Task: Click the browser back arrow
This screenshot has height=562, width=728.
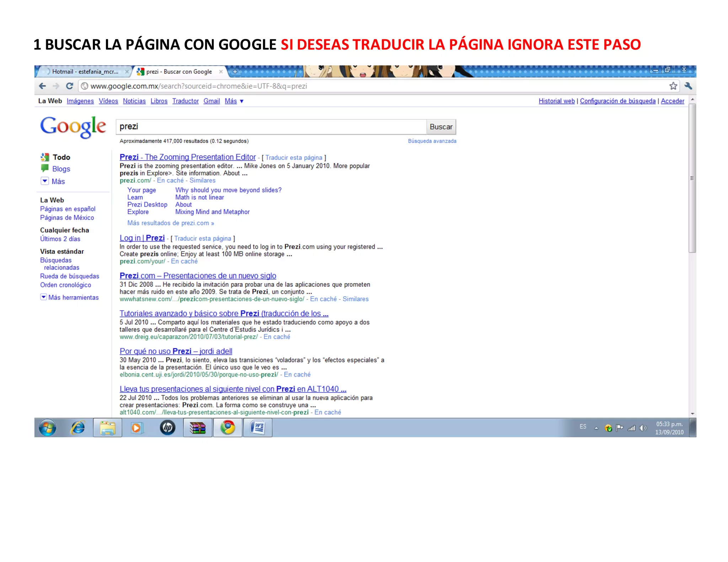Action: point(42,86)
